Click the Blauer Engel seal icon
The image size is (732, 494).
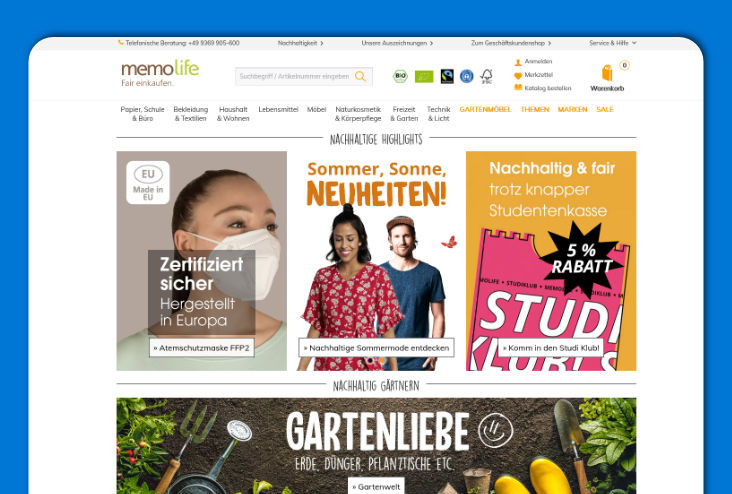(466, 76)
